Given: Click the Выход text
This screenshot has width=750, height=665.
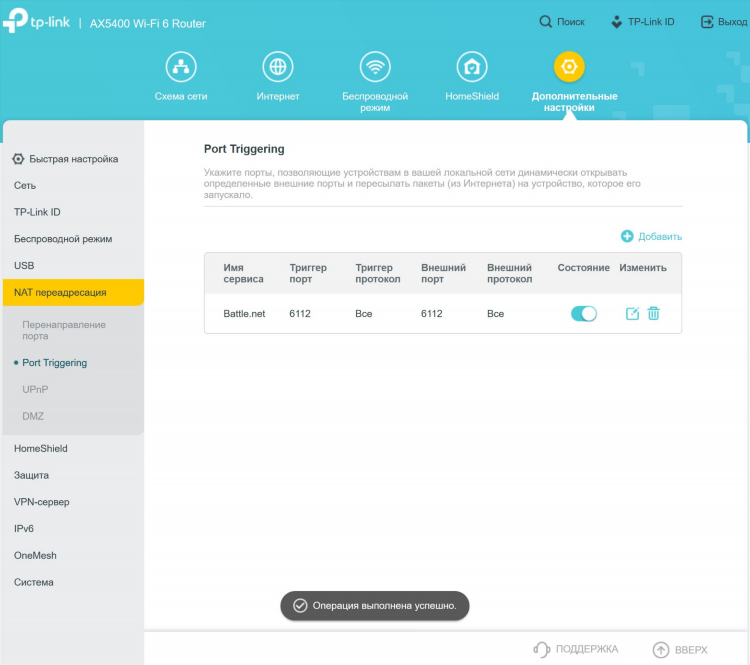Looking at the screenshot, I should pyautogui.click(x=732, y=22).
